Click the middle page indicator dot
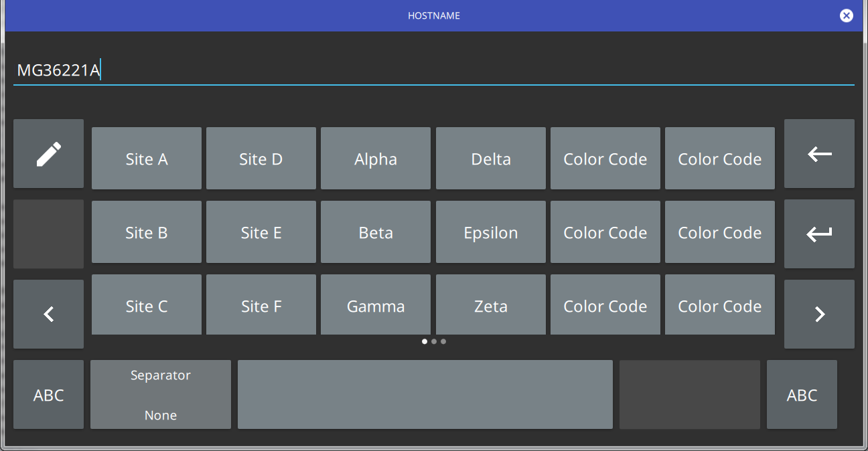This screenshot has width=868, height=451. [x=434, y=341]
